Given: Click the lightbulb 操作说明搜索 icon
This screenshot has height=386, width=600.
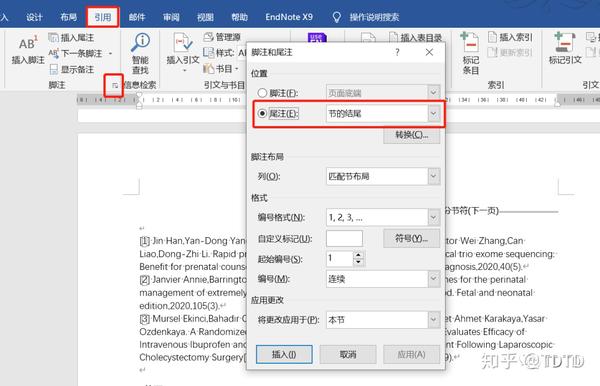Looking at the screenshot, I should 336,17.
